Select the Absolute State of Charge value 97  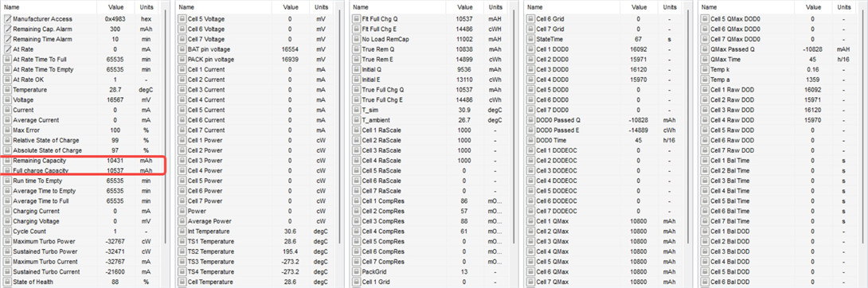(x=115, y=150)
